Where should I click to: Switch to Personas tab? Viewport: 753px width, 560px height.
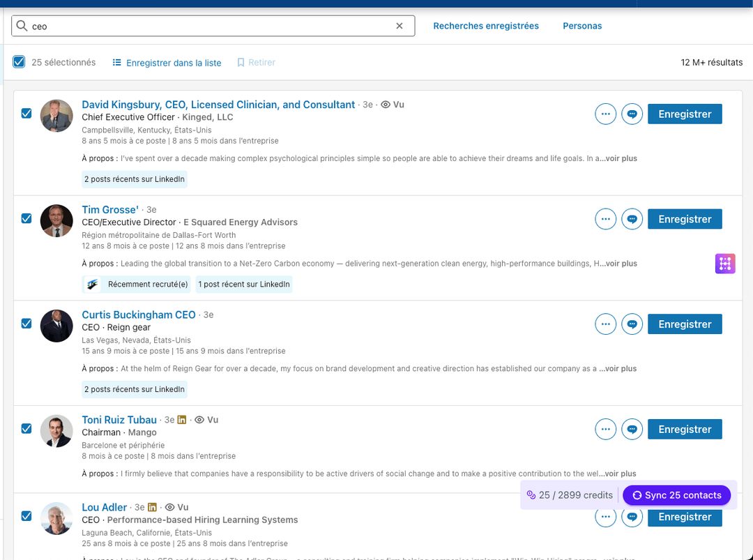point(582,26)
